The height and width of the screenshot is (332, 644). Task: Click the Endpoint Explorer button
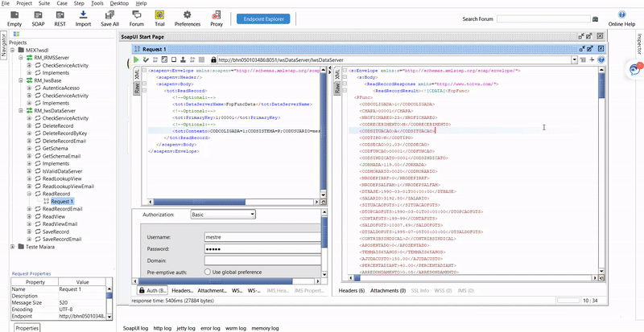(263, 18)
